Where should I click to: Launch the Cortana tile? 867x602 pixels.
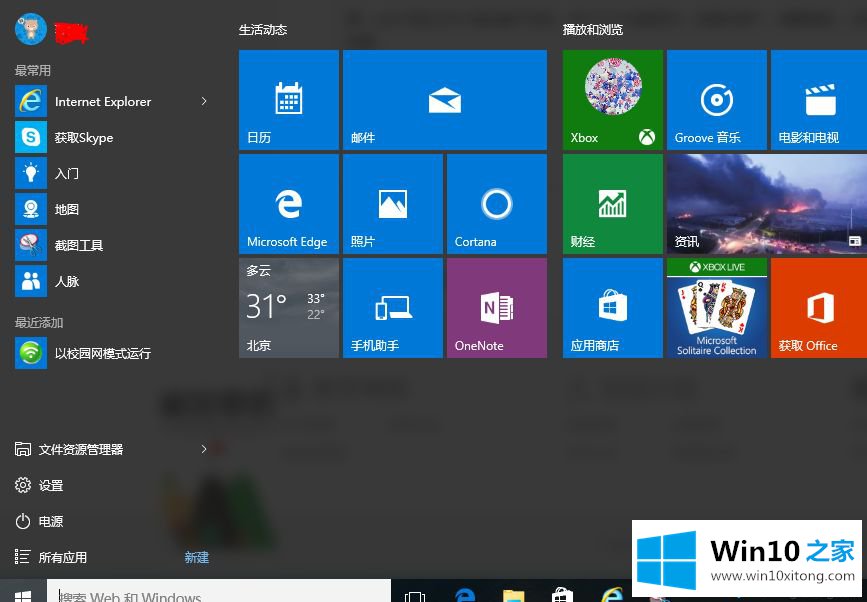[x=496, y=204]
